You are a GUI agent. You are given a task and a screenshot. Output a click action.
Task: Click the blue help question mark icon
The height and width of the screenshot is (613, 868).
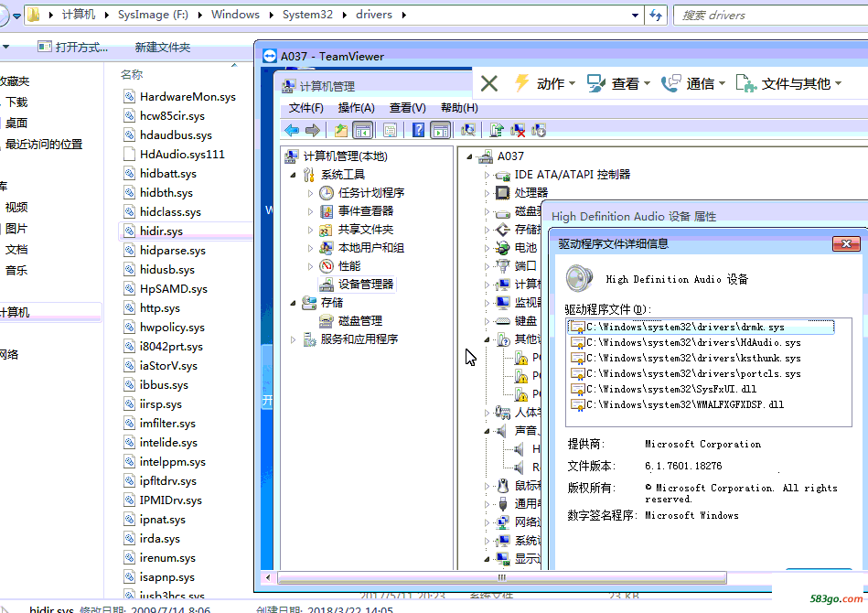(x=419, y=131)
